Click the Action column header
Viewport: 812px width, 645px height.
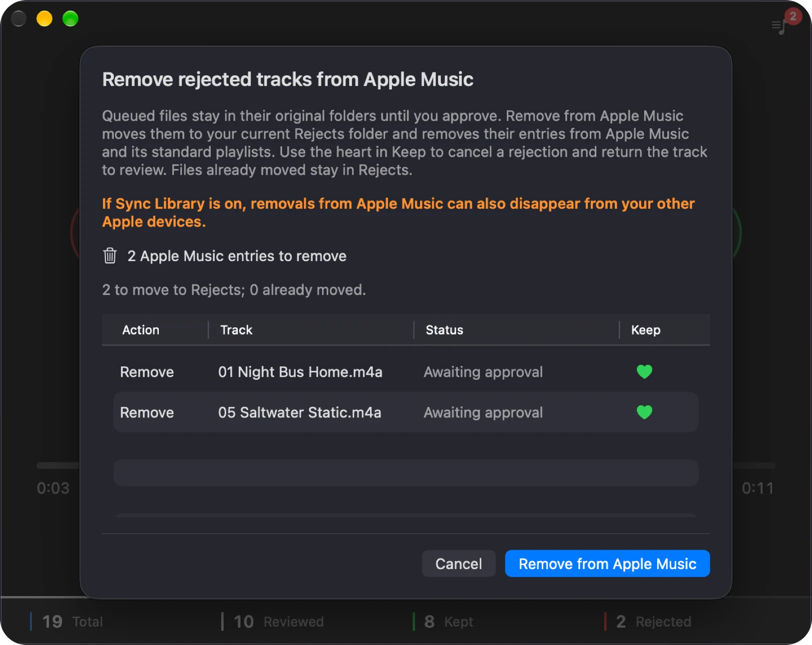coord(141,330)
